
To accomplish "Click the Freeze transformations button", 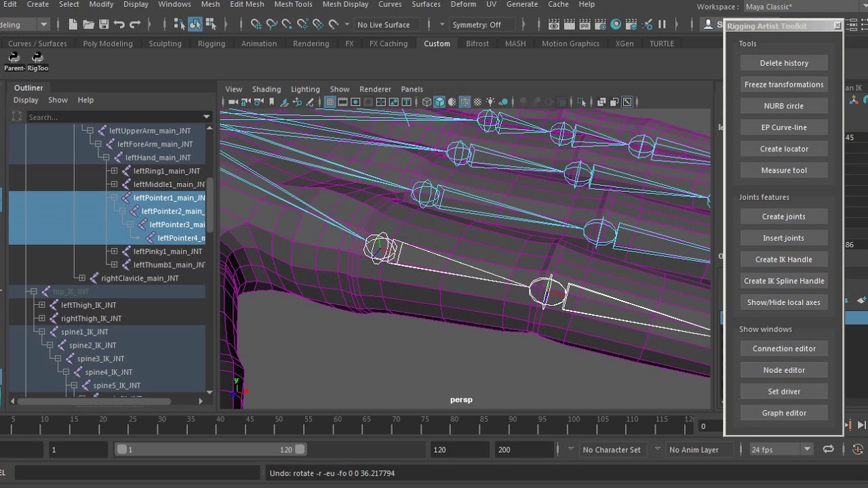I will point(784,85).
